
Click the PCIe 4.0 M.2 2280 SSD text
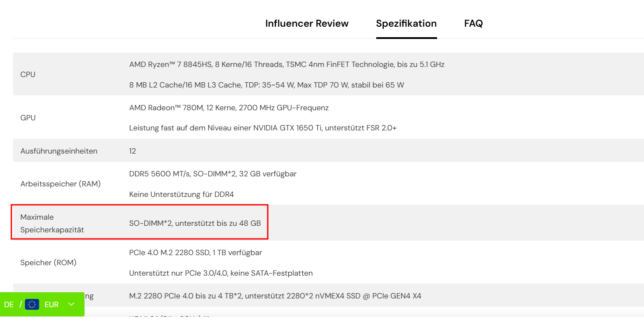coord(196,252)
